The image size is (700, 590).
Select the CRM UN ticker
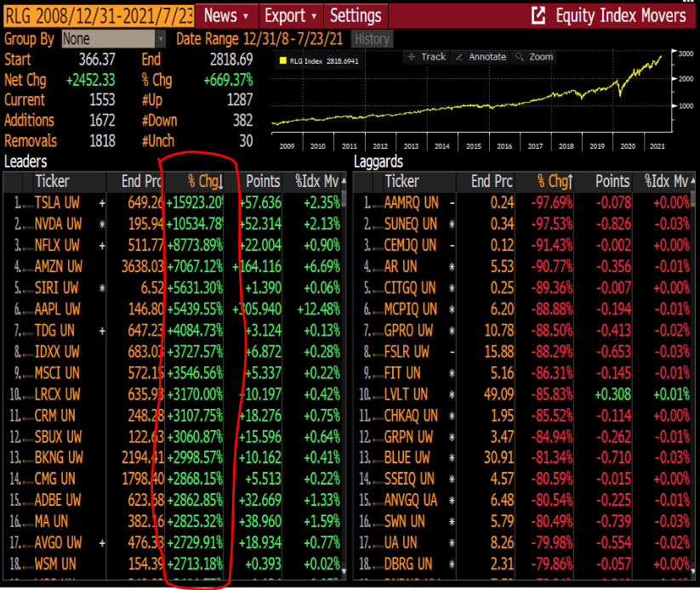(x=55, y=416)
